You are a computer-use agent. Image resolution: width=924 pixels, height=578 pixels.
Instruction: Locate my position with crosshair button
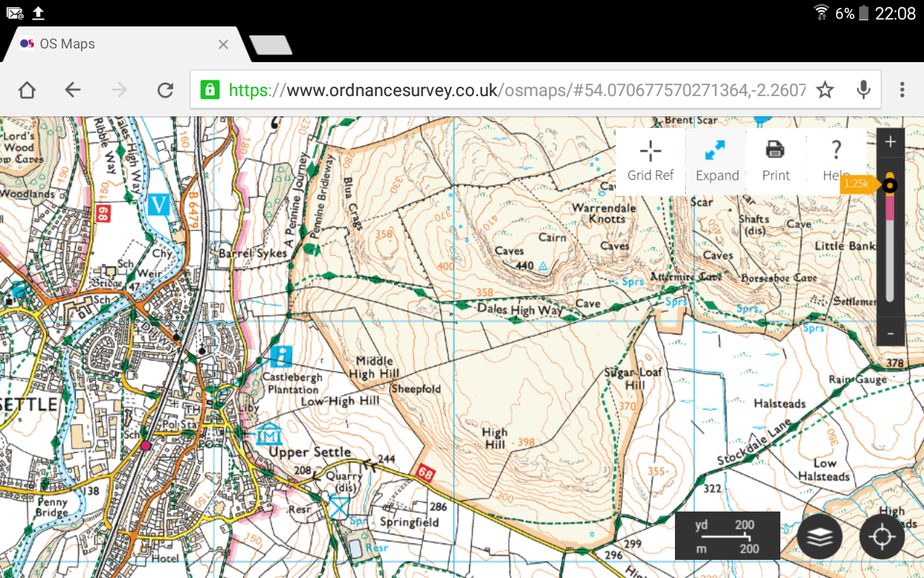coord(881,538)
